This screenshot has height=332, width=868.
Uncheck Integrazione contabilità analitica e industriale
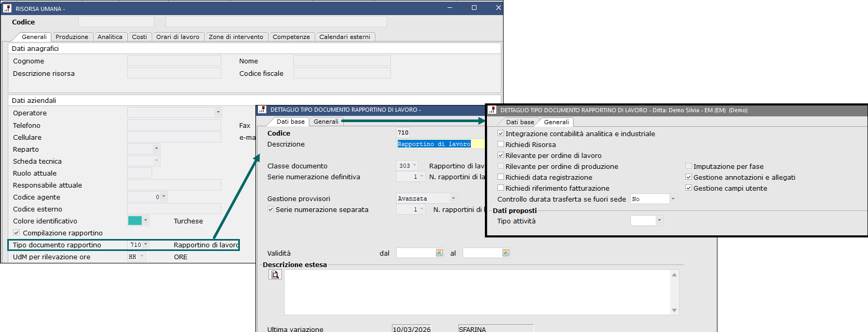(501, 134)
